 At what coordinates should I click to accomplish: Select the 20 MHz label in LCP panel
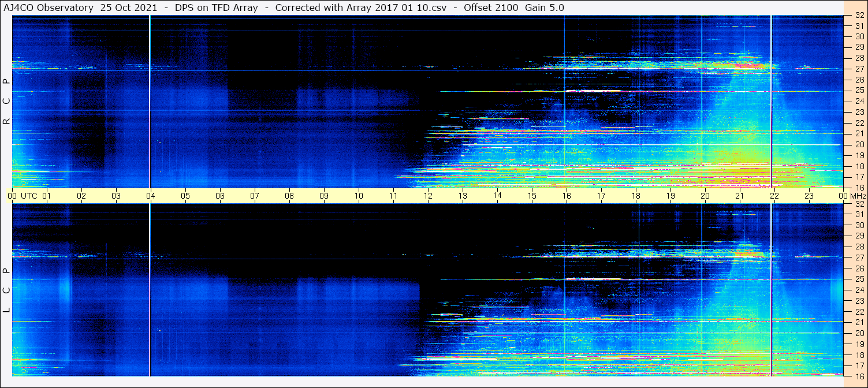[x=859, y=333]
